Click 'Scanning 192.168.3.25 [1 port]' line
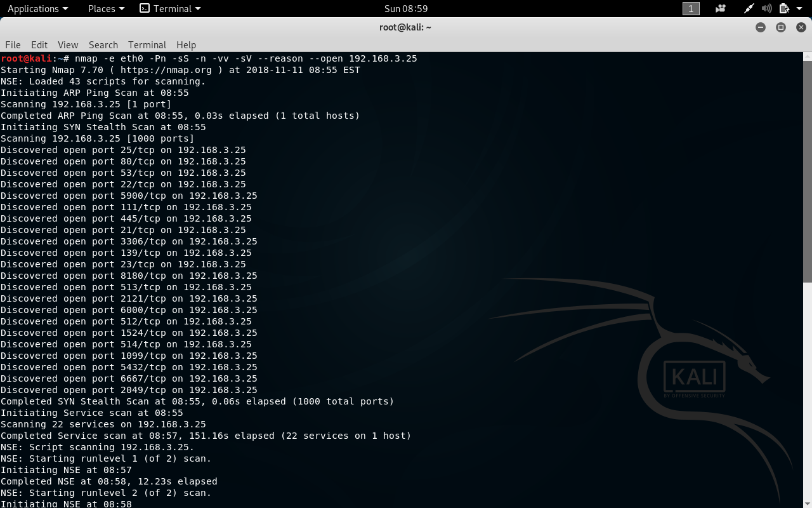 [86, 104]
